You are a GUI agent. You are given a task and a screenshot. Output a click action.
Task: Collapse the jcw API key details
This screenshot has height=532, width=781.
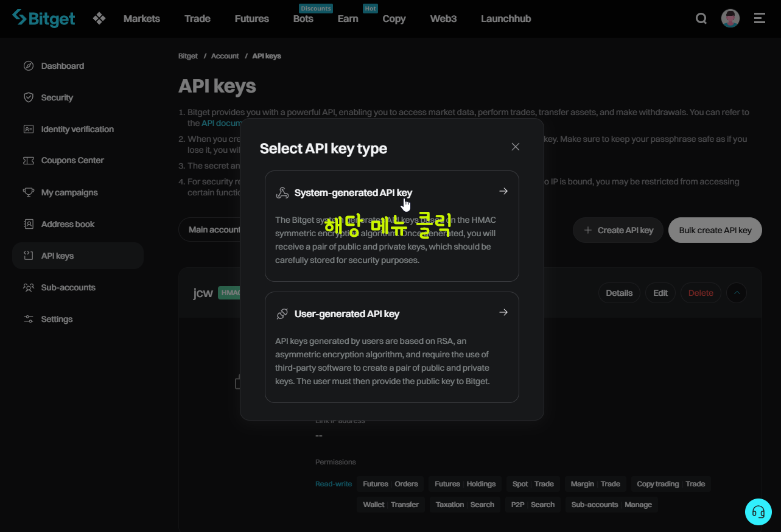pyautogui.click(x=737, y=293)
